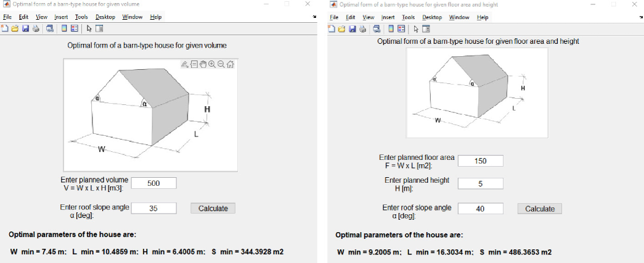Click result text 'H min = 6.4005 m'
This screenshot has height=263, width=644.
click(174, 251)
